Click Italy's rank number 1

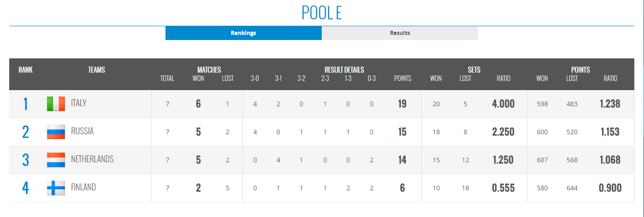point(25,104)
